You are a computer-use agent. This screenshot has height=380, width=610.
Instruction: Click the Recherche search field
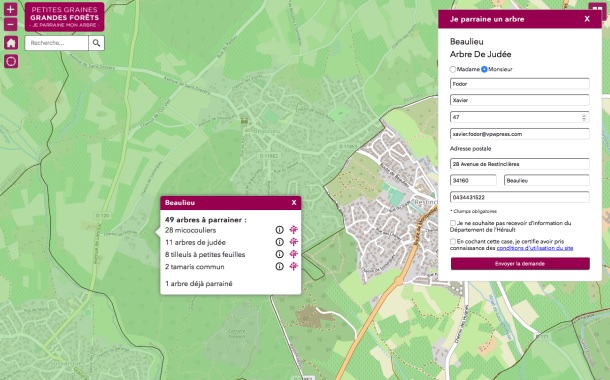click(57, 43)
